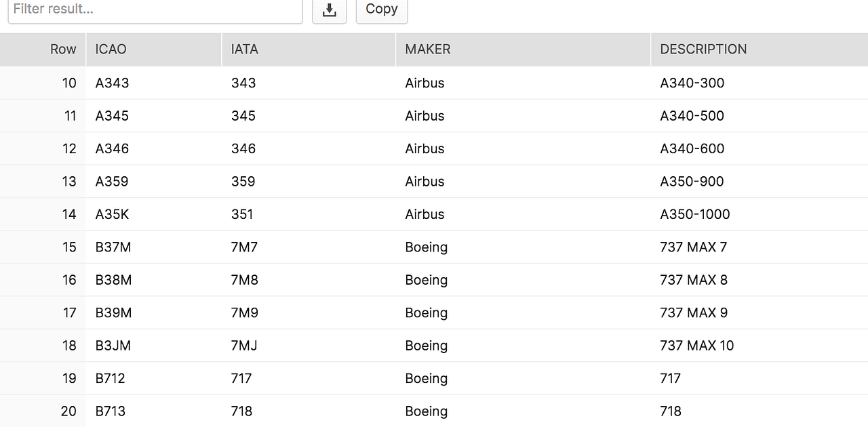
Task: Select the 7MJ IATA code cell
Action: click(243, 346)
